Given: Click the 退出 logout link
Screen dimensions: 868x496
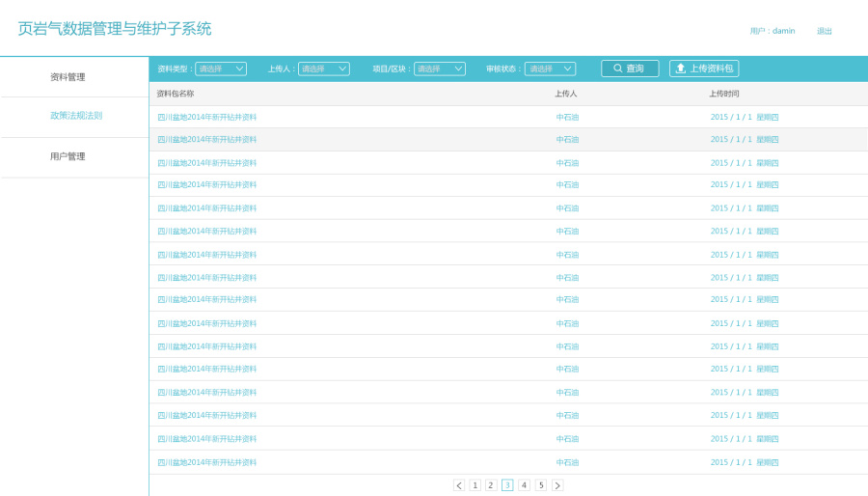Looking at the screenshot, I should [825, 31].
